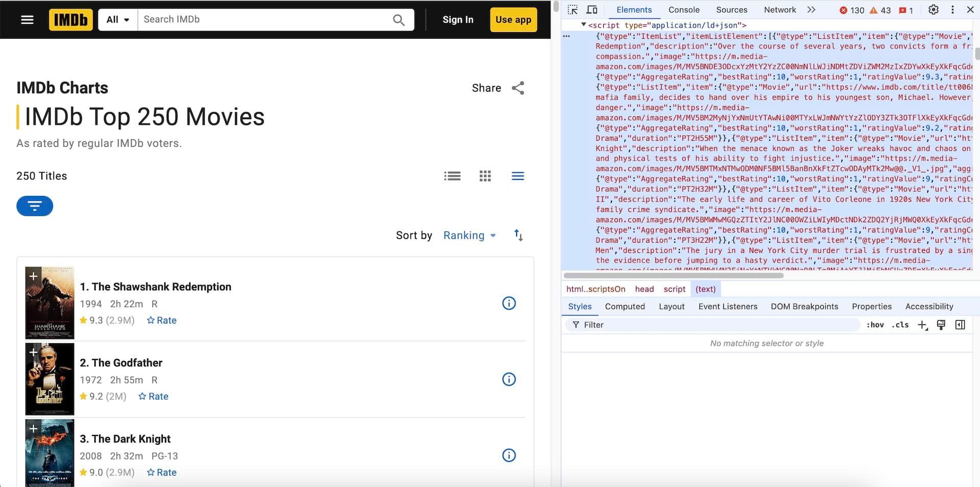Switch to DevTools Elements tab
980x487 pixels.
634,10
